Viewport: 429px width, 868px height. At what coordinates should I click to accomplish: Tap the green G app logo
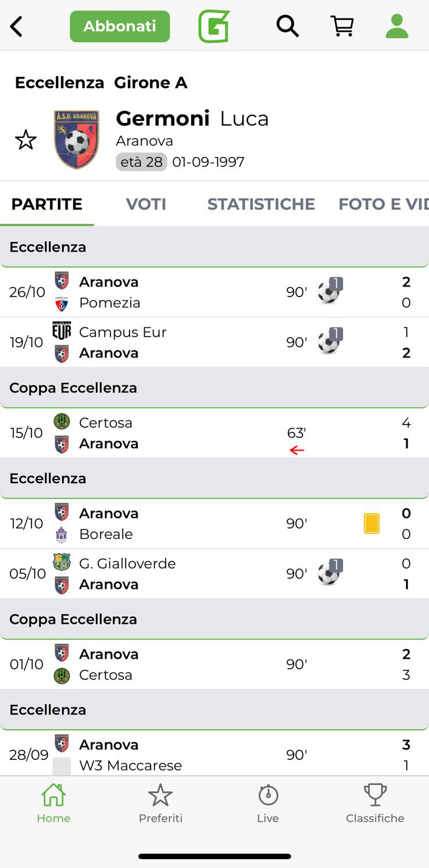click(x=214, y=27)
